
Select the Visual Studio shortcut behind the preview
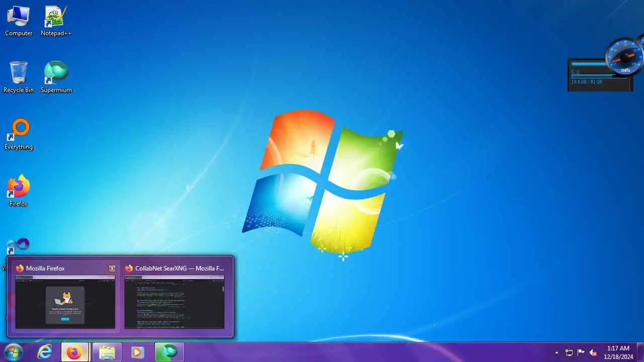click(x=19, y=246)
